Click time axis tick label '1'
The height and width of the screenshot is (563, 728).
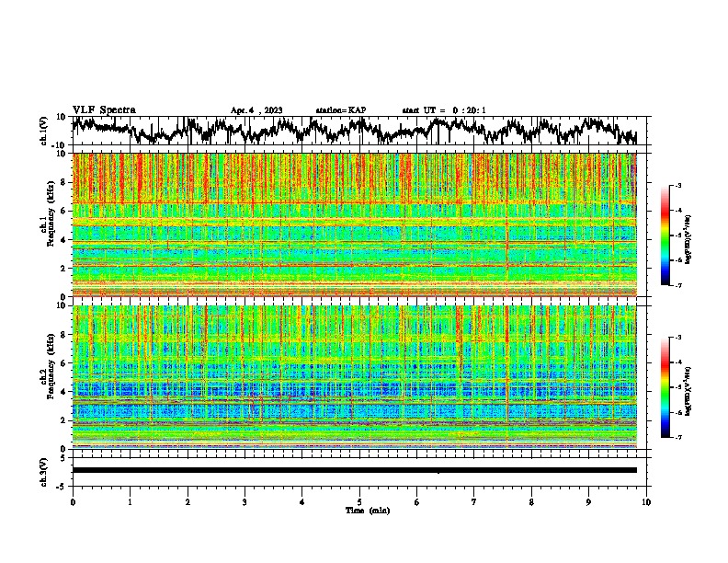point(130,502)
